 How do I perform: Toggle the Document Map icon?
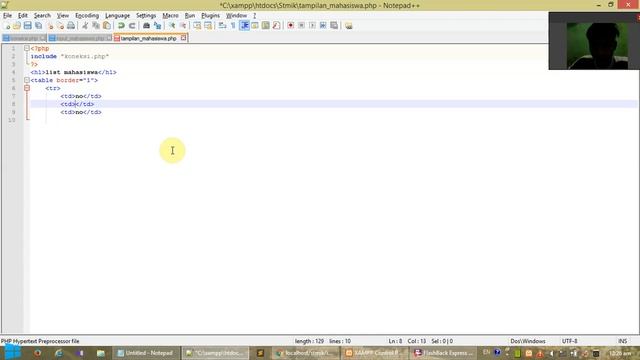pos(266,26)
